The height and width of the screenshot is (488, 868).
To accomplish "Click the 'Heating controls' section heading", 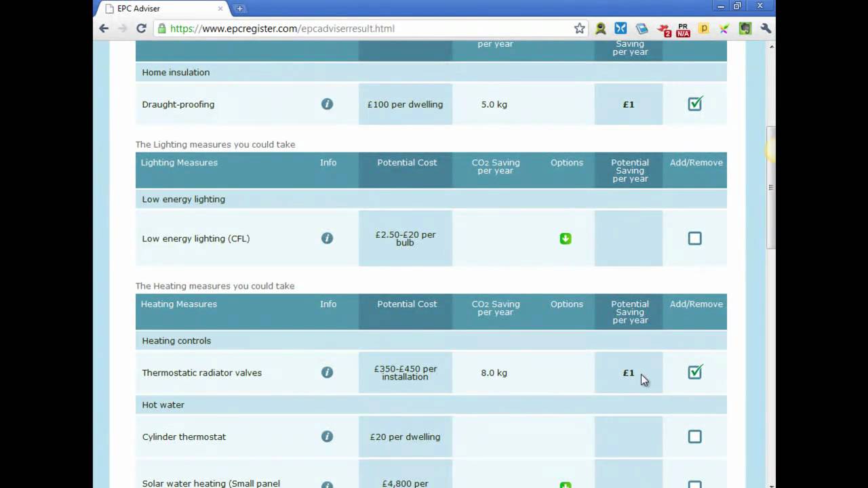I will (x=176, y=341).
